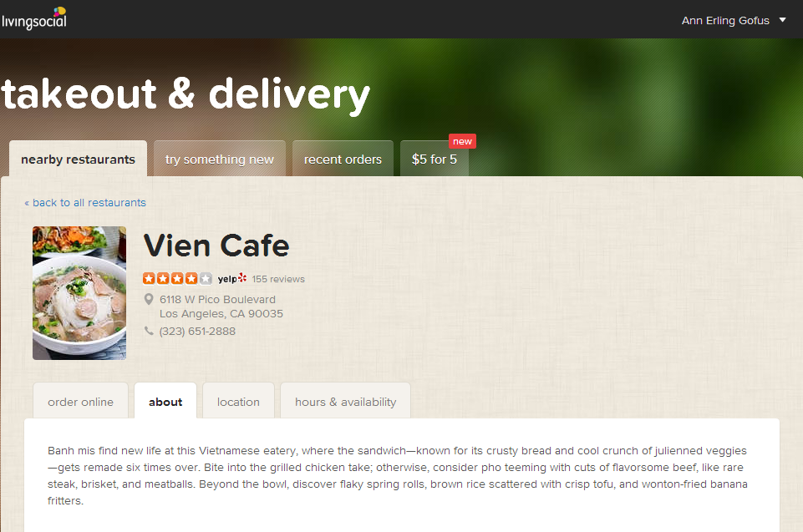Click the Ann Erling Gofus username
Image resolution: width=803 pixels, height=532 pixels.
point(725,21)
